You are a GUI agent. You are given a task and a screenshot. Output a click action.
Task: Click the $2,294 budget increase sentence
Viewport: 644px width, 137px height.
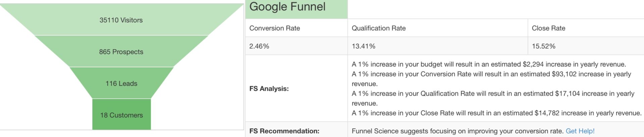click(489, 64)
